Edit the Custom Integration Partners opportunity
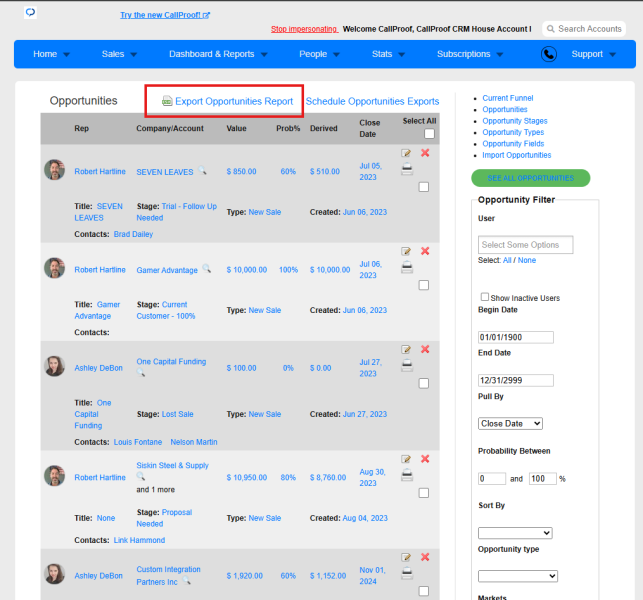This screenshot has height=600, width=643. point(406,557)
